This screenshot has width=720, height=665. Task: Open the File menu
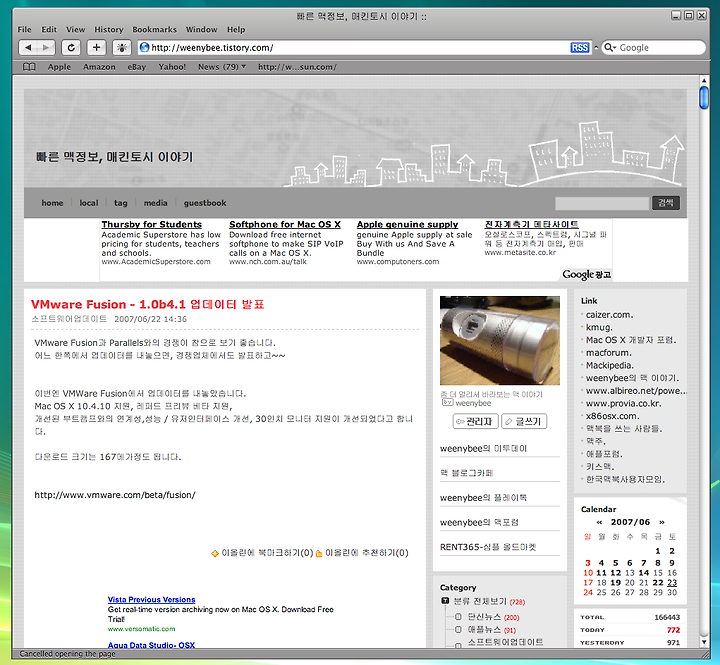24,29
